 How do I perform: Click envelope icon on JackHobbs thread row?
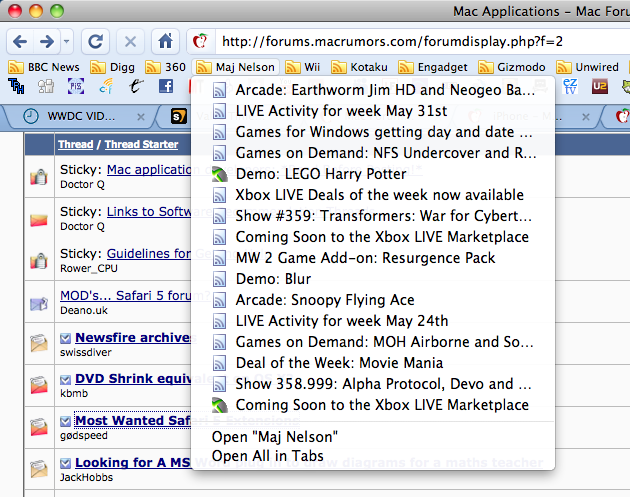tap(39, 469)
